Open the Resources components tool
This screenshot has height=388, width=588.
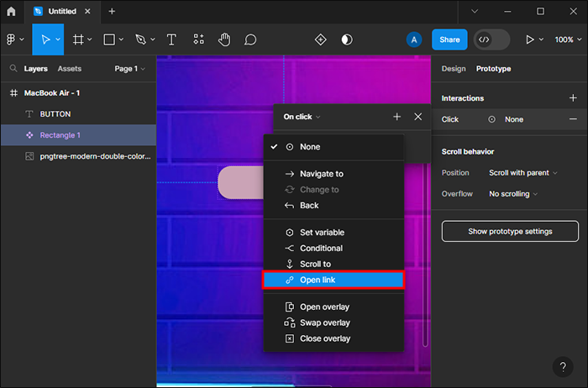point(198,39)
